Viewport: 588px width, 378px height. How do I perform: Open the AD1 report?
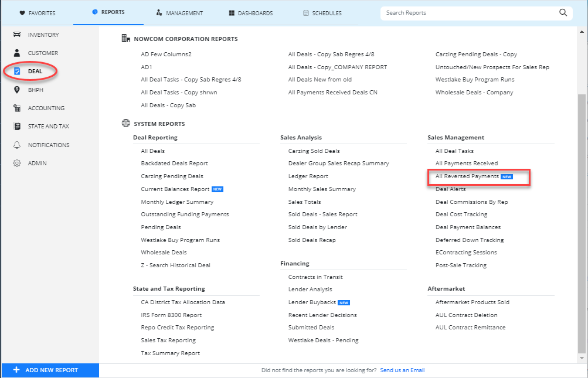146,67
